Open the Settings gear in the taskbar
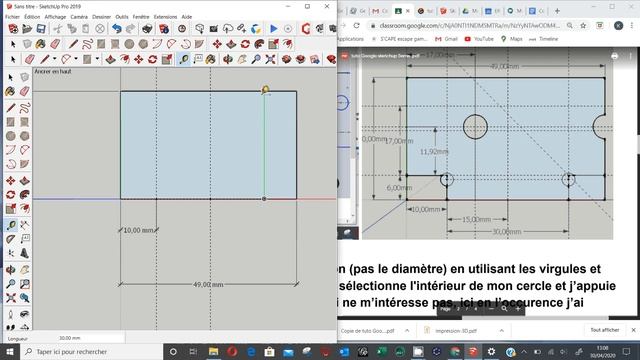This screenshot has width=640, height=360. tap(491, 351)
